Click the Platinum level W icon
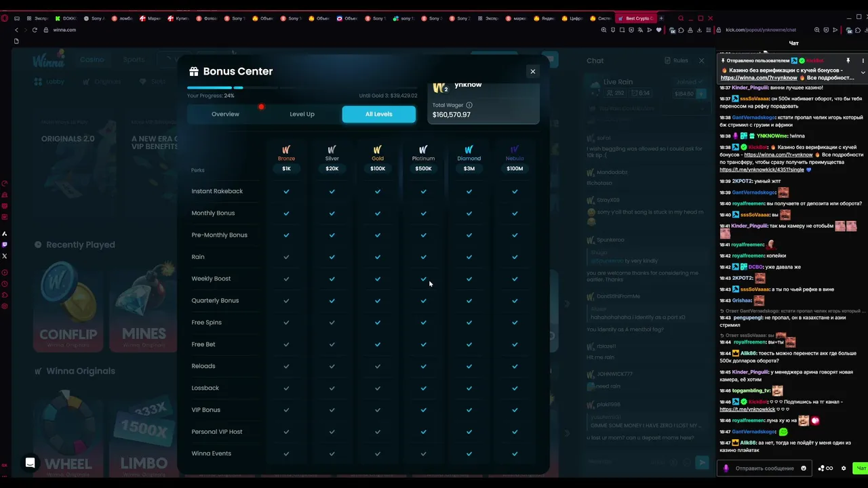This screenshot has height=488, width=868. [x=423, y=149]
